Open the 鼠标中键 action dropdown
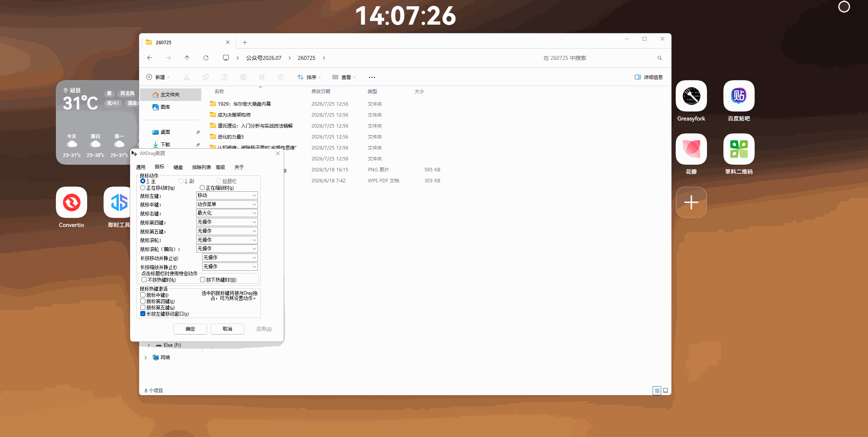 coord(227,204)
